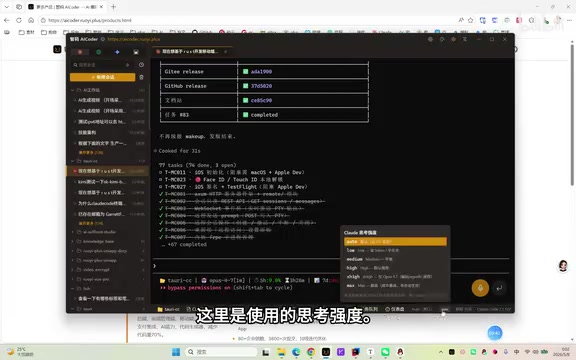Click the small pin icon inside the search box
This screenshot has width=576, height=360.
coord(127,65)
